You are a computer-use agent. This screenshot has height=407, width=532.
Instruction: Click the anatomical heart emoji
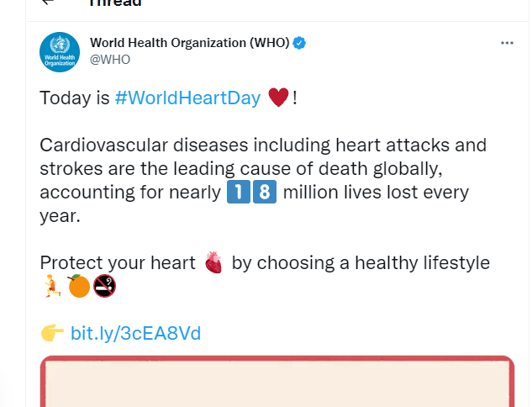[213, 262]
